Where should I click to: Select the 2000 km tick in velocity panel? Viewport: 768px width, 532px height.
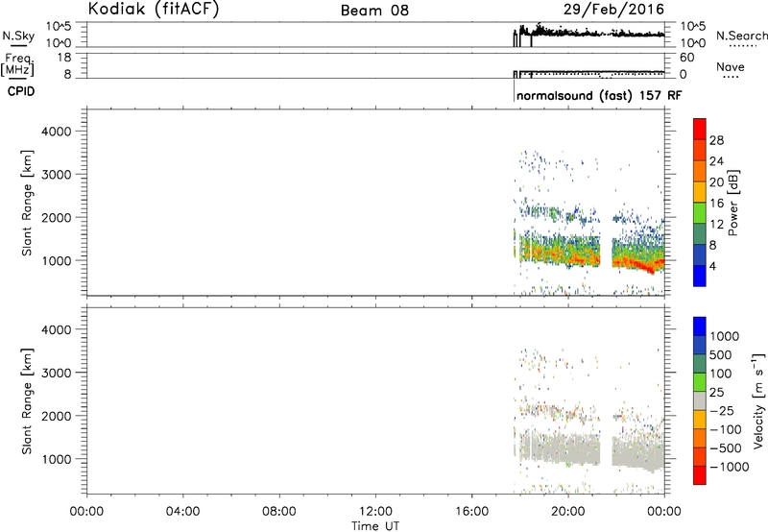point(57,416)
